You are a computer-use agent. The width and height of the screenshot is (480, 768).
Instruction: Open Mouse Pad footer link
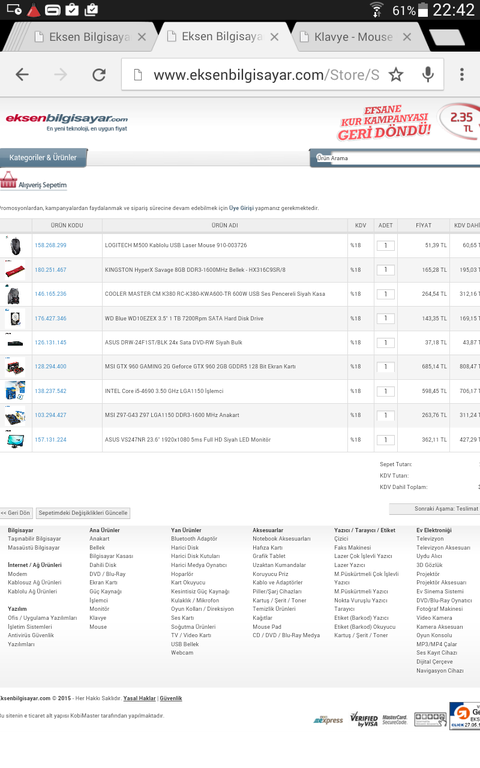click(267, 627)
